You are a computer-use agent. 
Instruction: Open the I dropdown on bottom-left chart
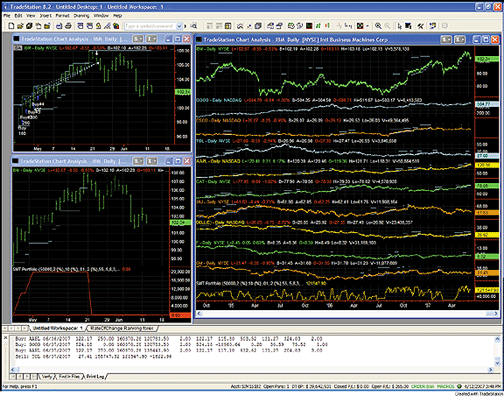tap(151, 161)
